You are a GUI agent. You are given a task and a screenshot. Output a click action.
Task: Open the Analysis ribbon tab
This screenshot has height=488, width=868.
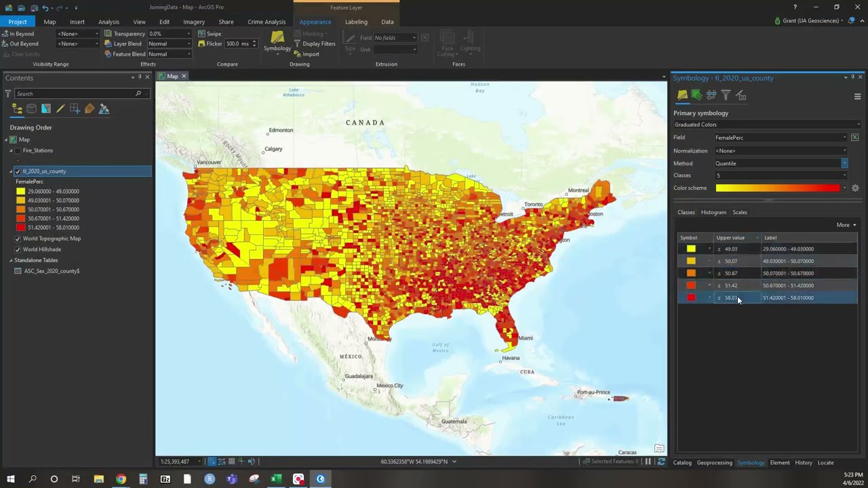click(108, 22)
